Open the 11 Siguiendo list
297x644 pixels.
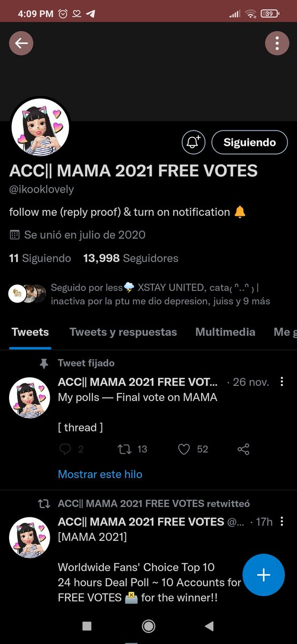click(x=40, y=258)
